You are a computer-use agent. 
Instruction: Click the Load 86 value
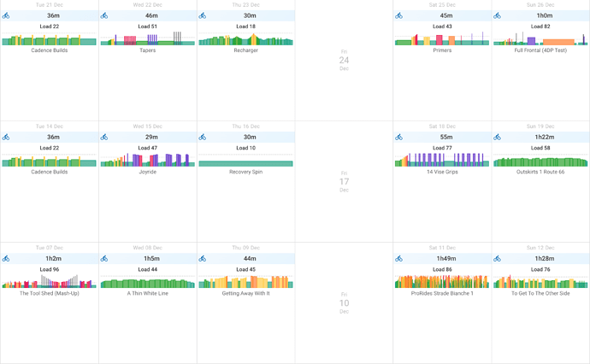pyautogui.click(x=442, y=270)
